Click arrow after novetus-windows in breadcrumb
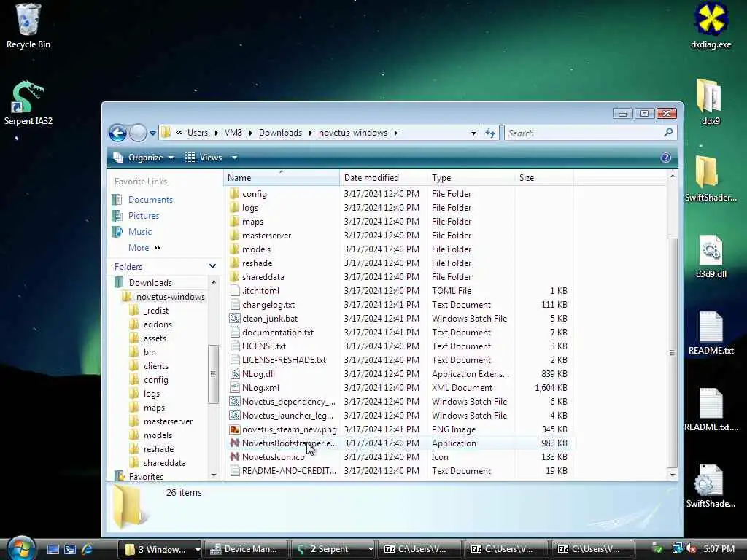This screenshot has height=560, width=747. point(396,133)
